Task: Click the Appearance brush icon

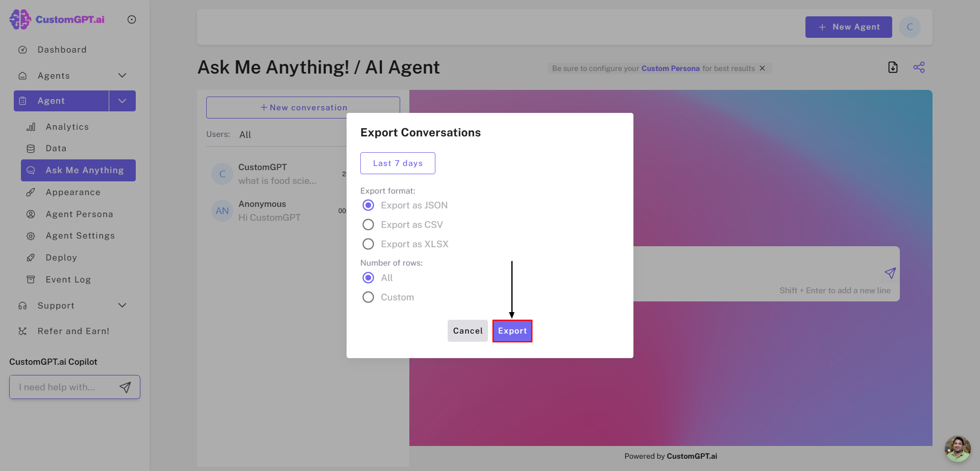Action: (x=31, y=192)
